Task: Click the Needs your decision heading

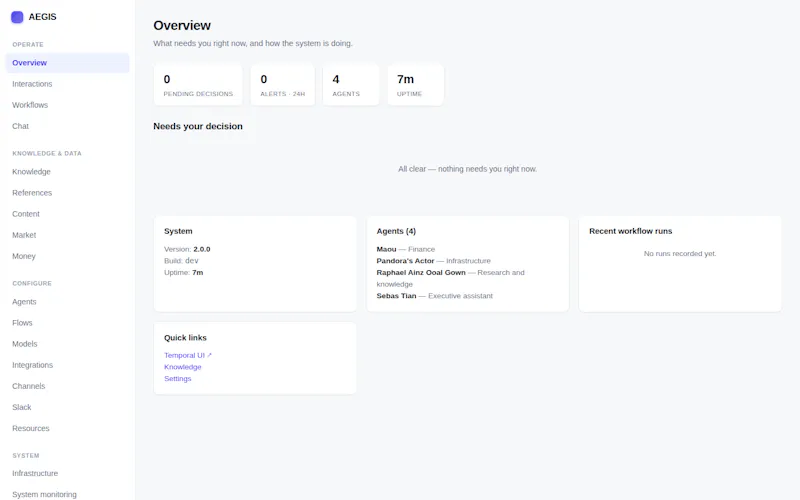Action: pos(198,126)
